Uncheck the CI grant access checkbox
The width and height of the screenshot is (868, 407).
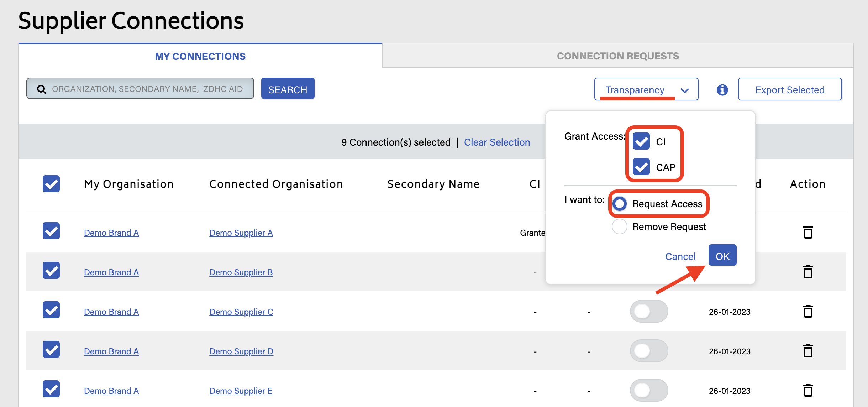coord(641,141)
